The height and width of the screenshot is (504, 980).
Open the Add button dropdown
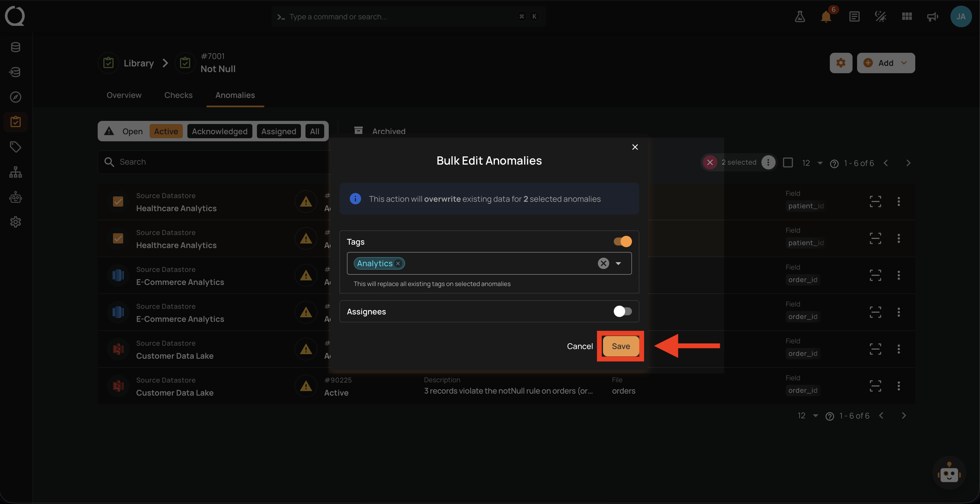886,63
